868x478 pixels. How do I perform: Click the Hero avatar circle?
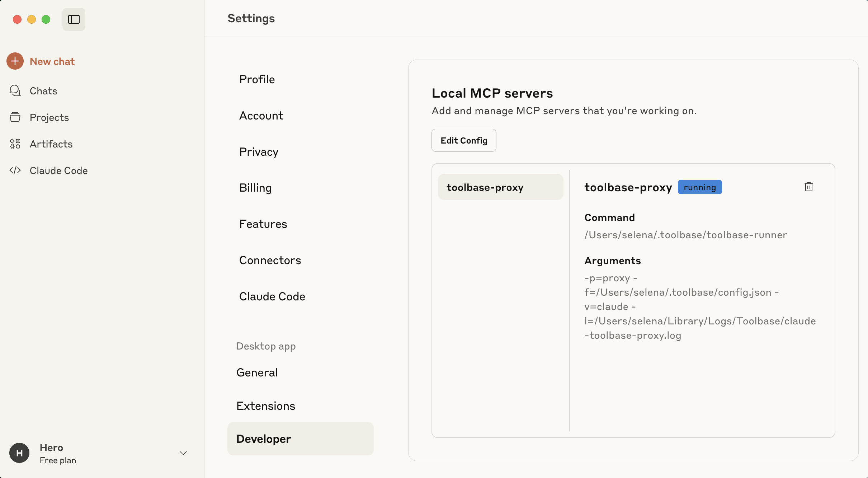19,453
